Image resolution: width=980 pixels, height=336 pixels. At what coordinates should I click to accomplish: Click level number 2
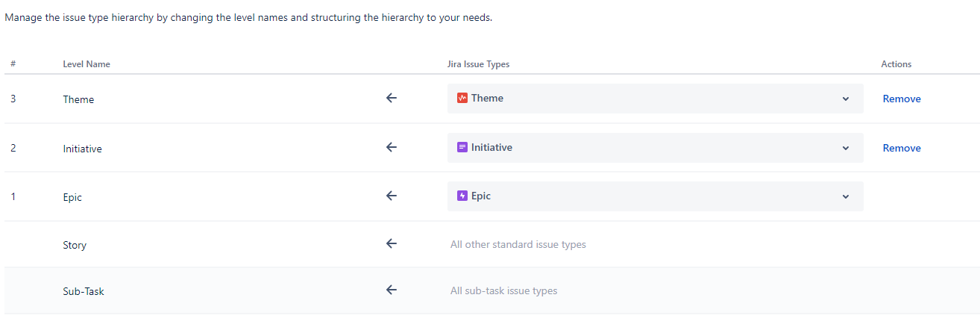tap(13, 148)
